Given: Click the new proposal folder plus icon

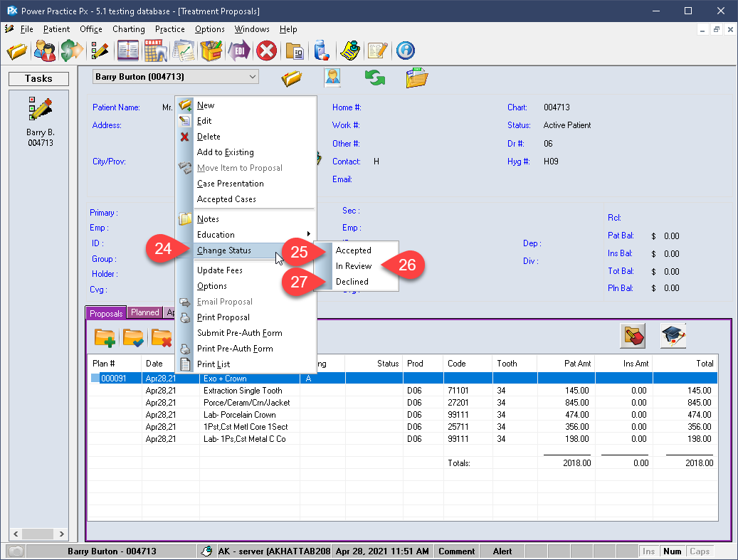Looking at the screenshot, I should 105,337.
